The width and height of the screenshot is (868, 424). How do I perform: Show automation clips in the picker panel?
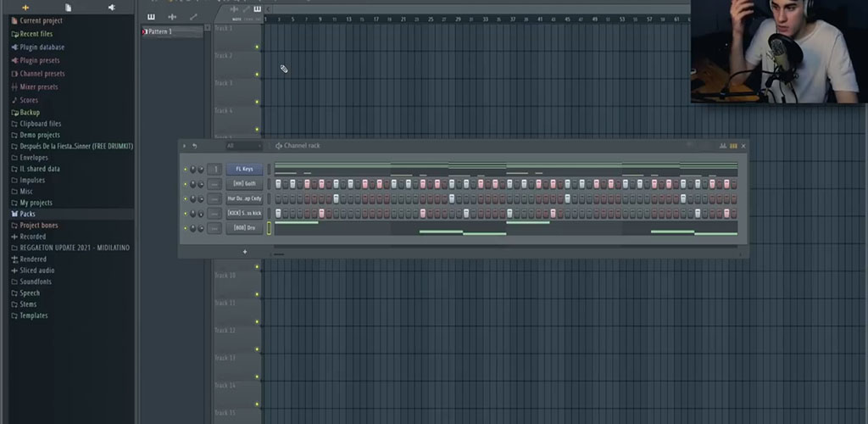point(193,17)
